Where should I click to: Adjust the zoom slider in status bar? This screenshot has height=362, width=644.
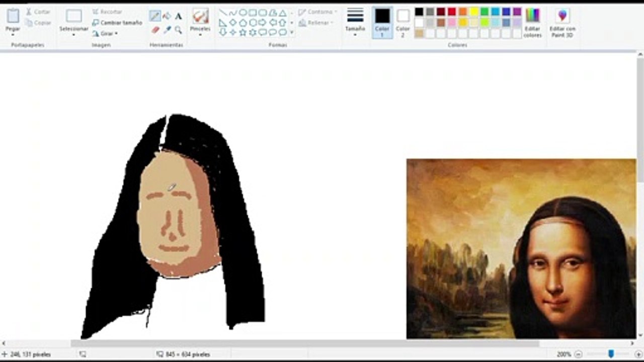(x=611, y=354)
